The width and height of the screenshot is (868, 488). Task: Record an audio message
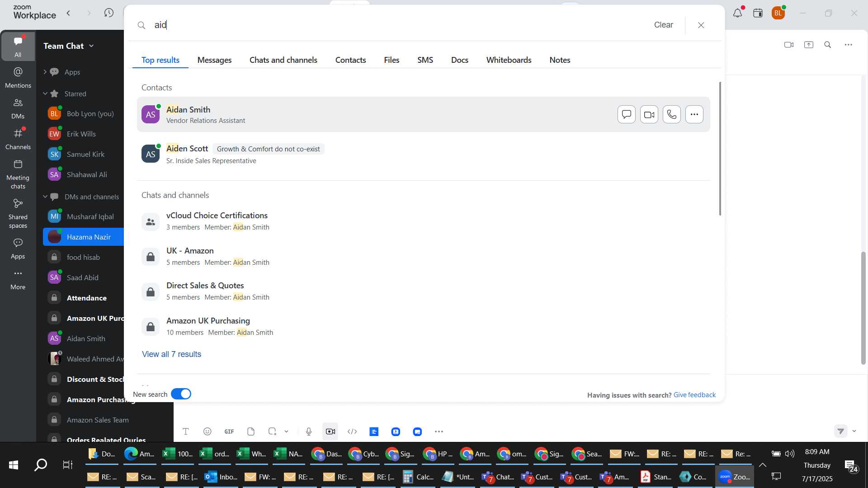click(309, 432)
